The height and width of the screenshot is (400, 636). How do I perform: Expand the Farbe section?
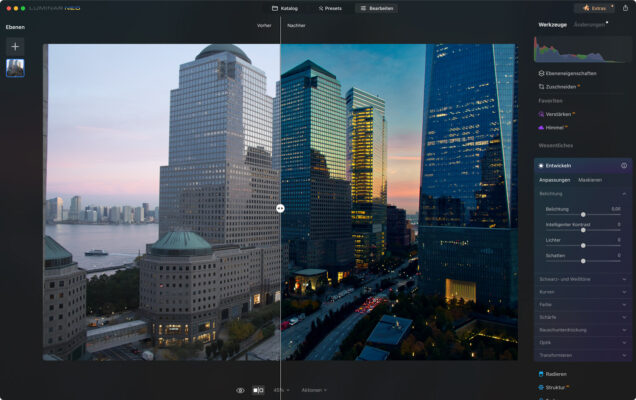(x=582, y=305)
